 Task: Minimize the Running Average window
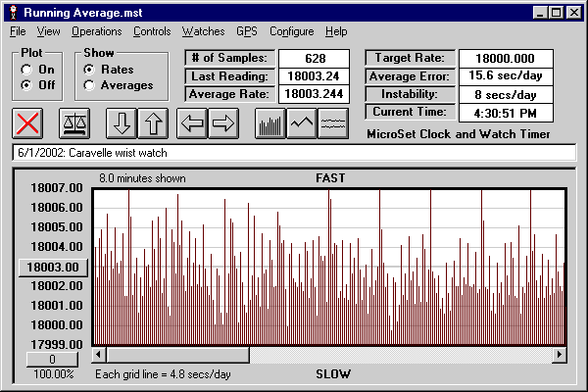point(540,13)
